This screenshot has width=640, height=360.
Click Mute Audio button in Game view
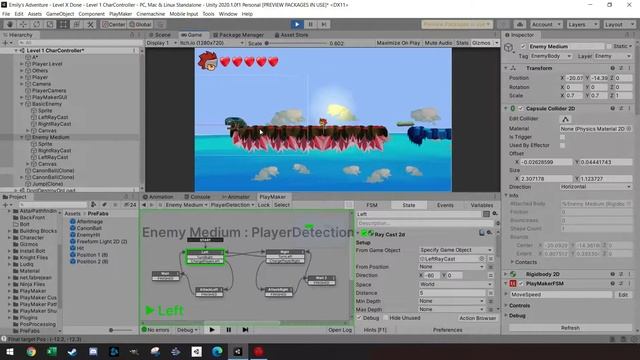tap(438, 43)
